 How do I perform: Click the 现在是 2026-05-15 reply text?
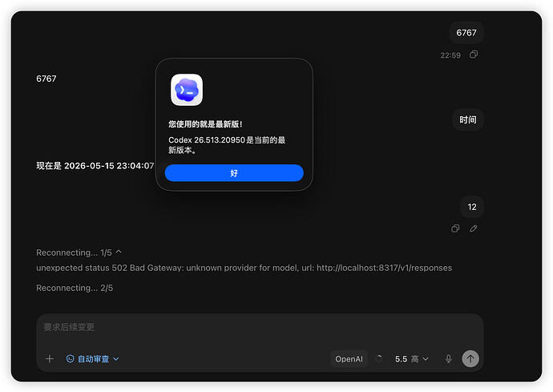pyautogui.click(x=95, y=166)
